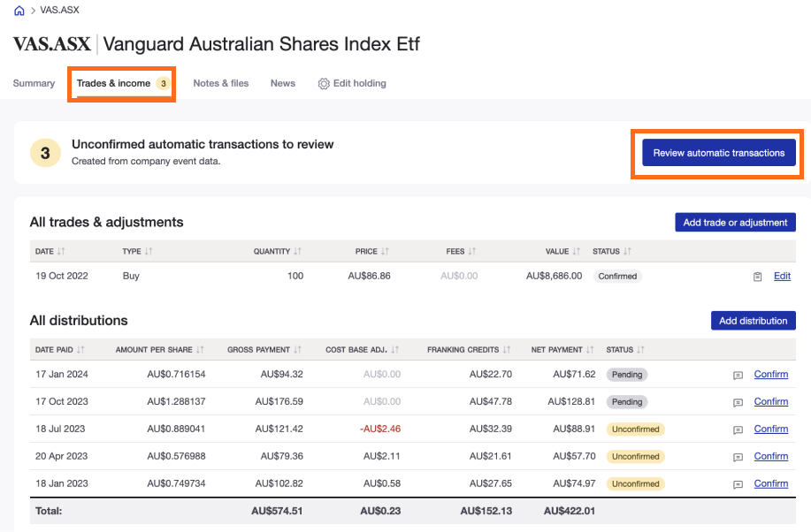Select the News tab
The width and height of the screenshot is (811, 532).
click(282, 83)
